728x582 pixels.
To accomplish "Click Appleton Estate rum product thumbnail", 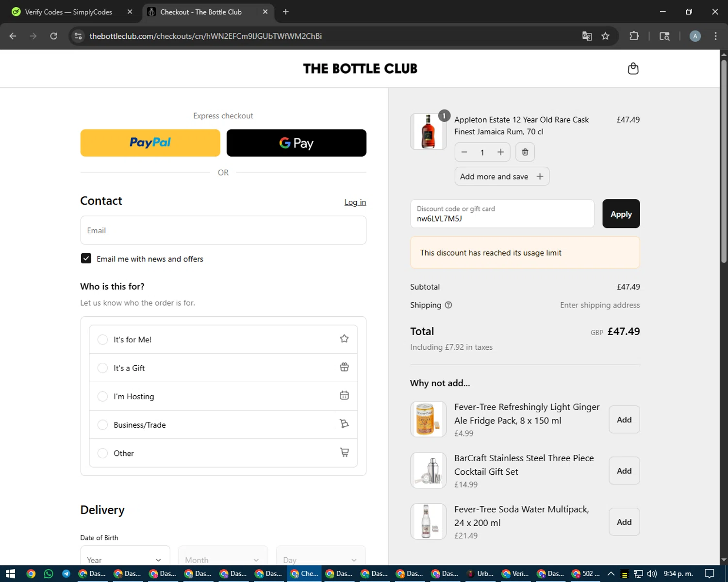I will [428, 131].
